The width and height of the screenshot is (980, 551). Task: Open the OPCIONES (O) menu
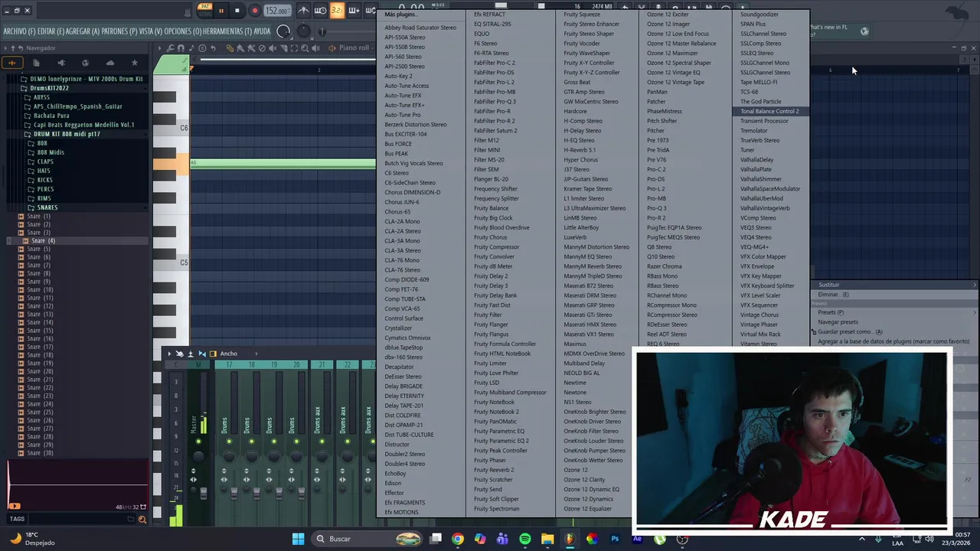click(182, 31)
